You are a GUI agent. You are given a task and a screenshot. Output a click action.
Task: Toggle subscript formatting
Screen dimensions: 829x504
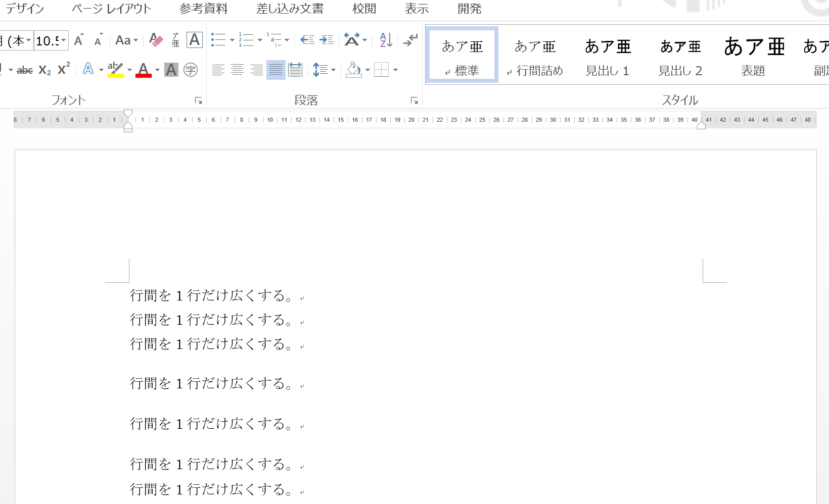pos(44,70)
